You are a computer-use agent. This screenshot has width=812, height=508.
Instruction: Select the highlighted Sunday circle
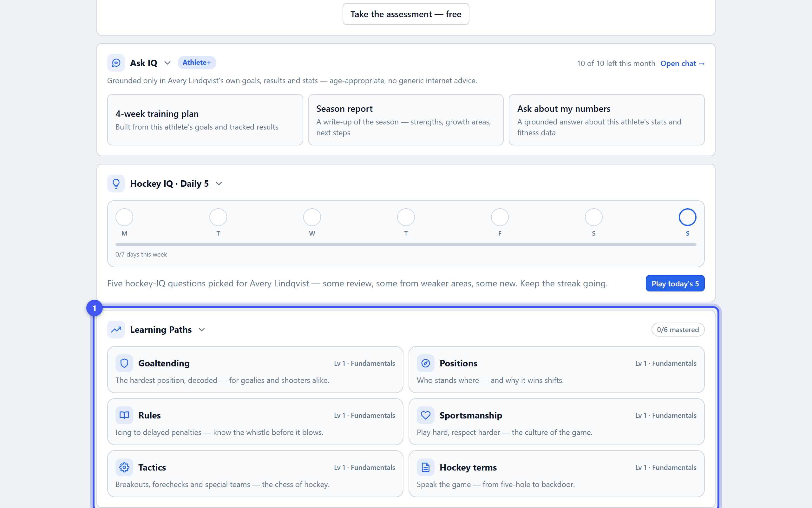click(688, 217)
